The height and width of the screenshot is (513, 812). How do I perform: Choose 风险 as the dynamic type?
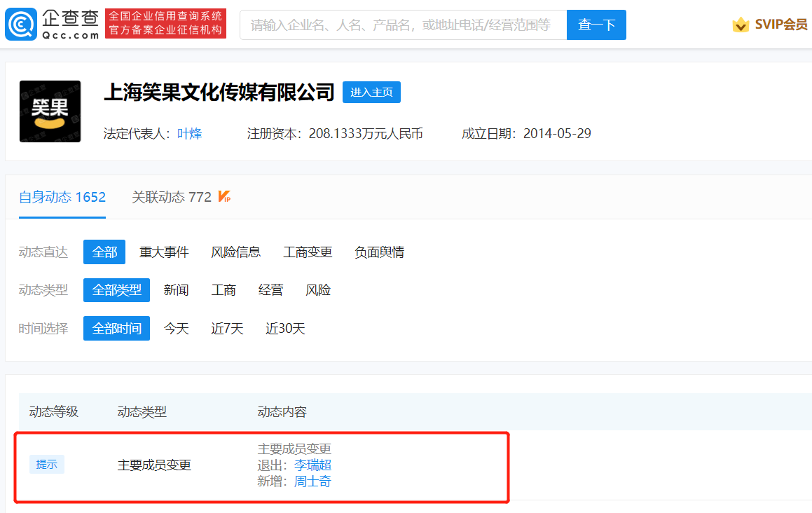(318, 290)
